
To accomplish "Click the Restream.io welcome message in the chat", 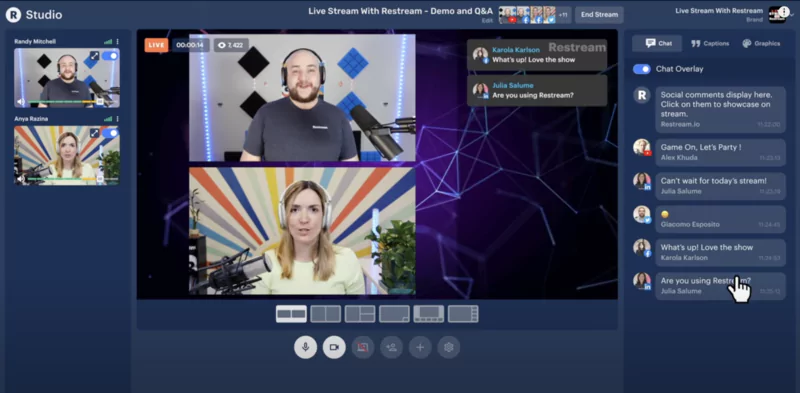I will [720, 109].
